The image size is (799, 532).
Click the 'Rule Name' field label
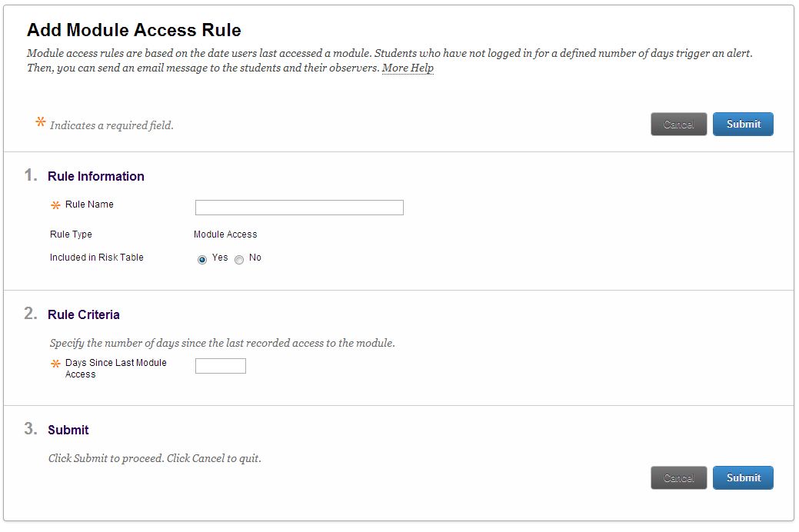coord(89,204)
